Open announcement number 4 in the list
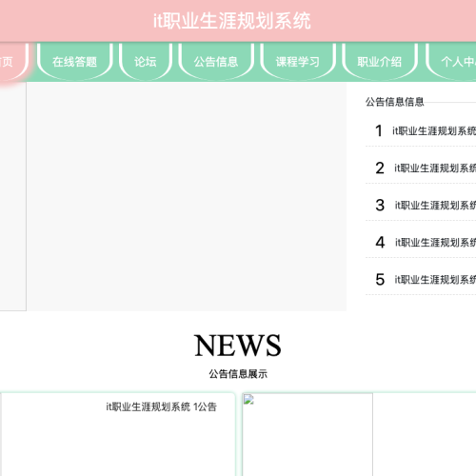 [x=421, y=242]
